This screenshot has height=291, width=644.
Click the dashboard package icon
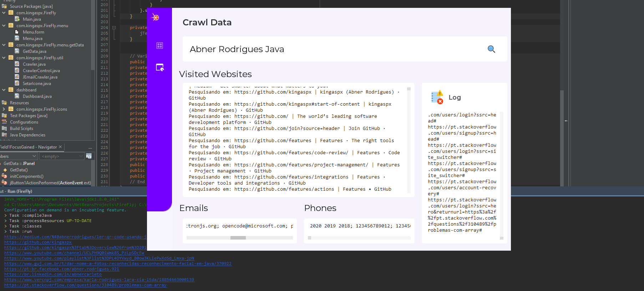(11, 90)
